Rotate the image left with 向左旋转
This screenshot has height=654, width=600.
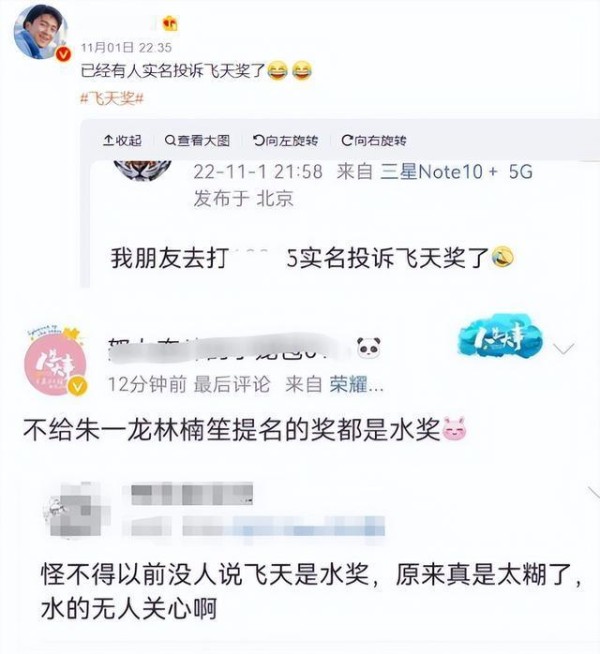tap(285, 141)
